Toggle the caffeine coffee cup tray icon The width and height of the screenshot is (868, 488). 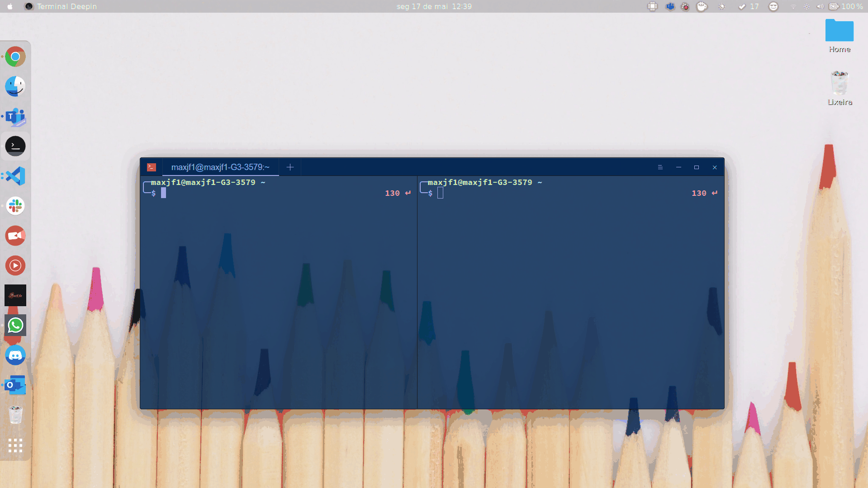(x=702, y=6)
